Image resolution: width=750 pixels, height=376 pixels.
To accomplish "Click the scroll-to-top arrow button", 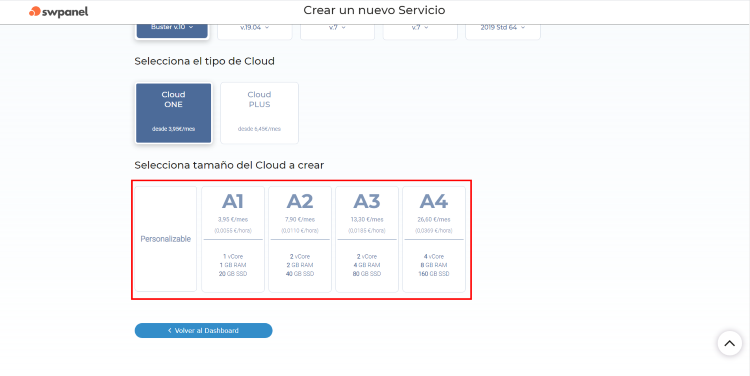I will pyautogui.click(x=729, y=343).
